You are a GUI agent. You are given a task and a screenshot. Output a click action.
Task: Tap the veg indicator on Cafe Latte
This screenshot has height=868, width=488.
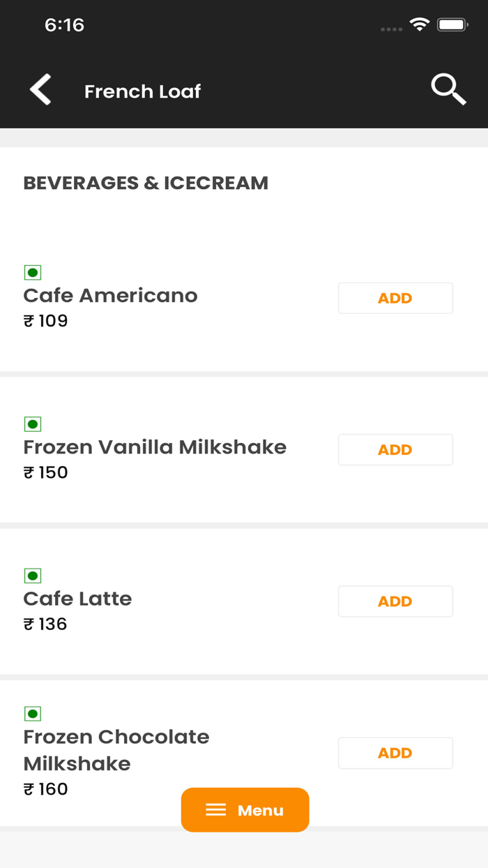32,574
